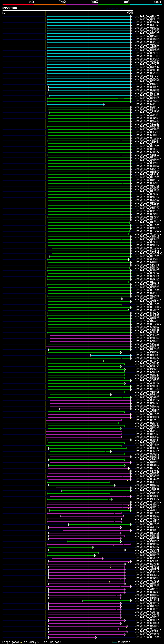Select label UniRef100_C4Q6N9

pyautogui.click(x=147, y=352)
